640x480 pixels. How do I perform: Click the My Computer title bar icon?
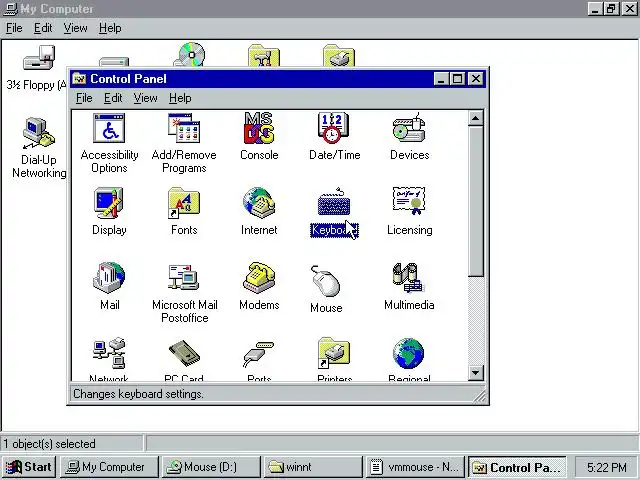[10, 8]
